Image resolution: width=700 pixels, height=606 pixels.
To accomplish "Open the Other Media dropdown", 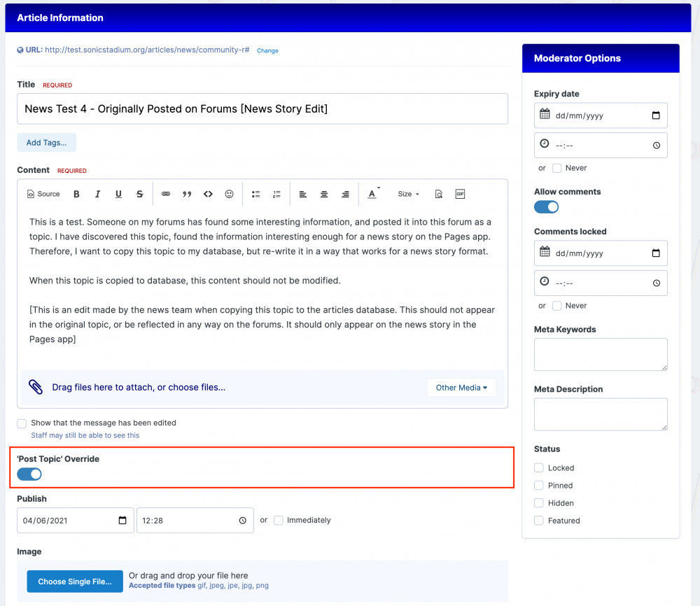I will (461, 388).
